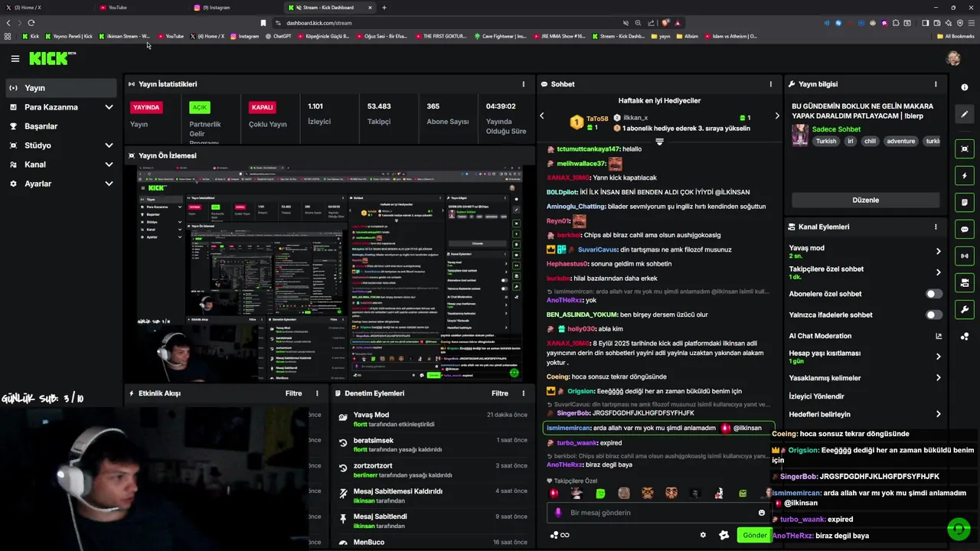The width and height of the screenshot is (980, 551).
Task: Open Takipçilere özel sohbet options chevron
Action: tap(938, 272)
